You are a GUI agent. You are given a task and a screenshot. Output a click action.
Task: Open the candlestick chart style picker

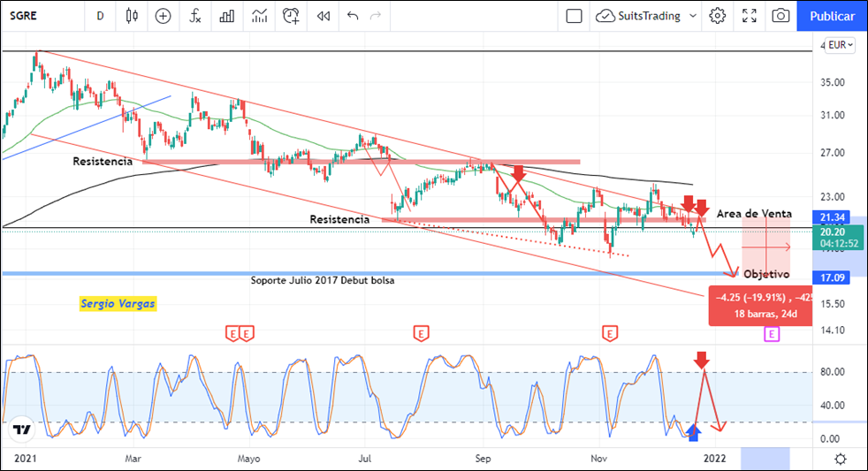133,16
